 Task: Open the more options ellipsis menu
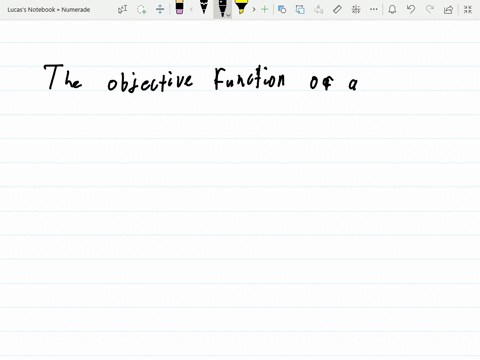coord(374,9)
